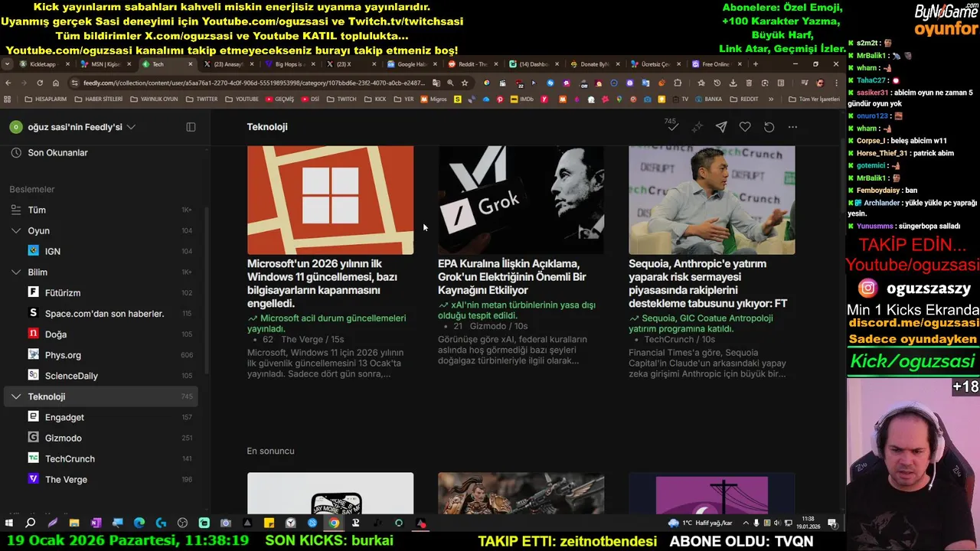Favorite the Teknoloji feed (heart icon)
Screen dimensions: 980x551
click(745, 127)
